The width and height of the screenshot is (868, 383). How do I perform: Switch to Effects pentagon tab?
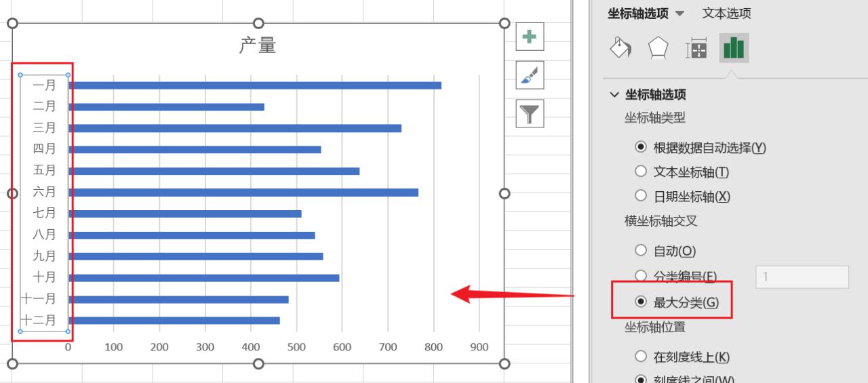(x=658, y=48)
